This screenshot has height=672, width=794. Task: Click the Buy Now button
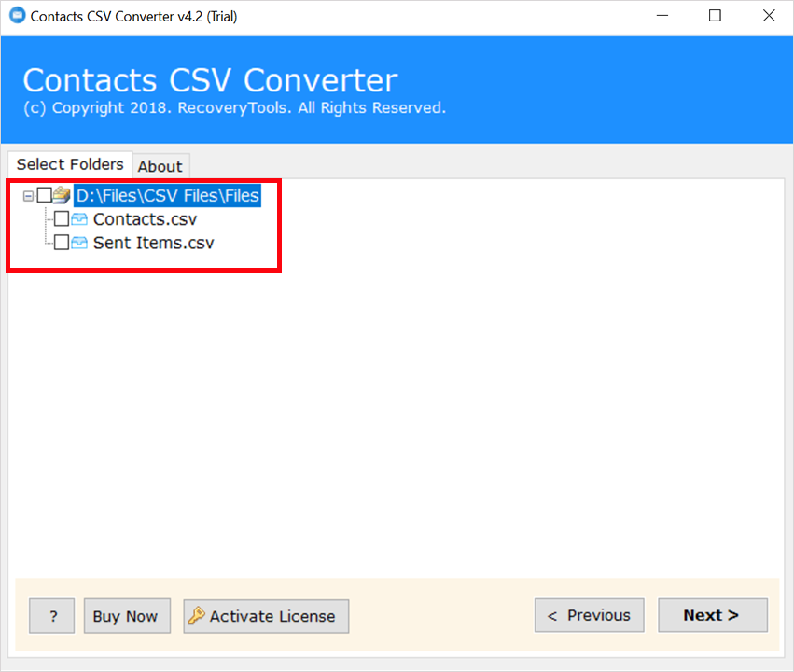(127, 616)
